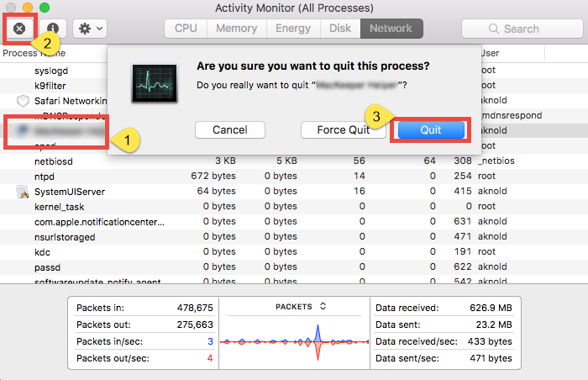Sort by the Process Name column header

click(x=34, y=53)
